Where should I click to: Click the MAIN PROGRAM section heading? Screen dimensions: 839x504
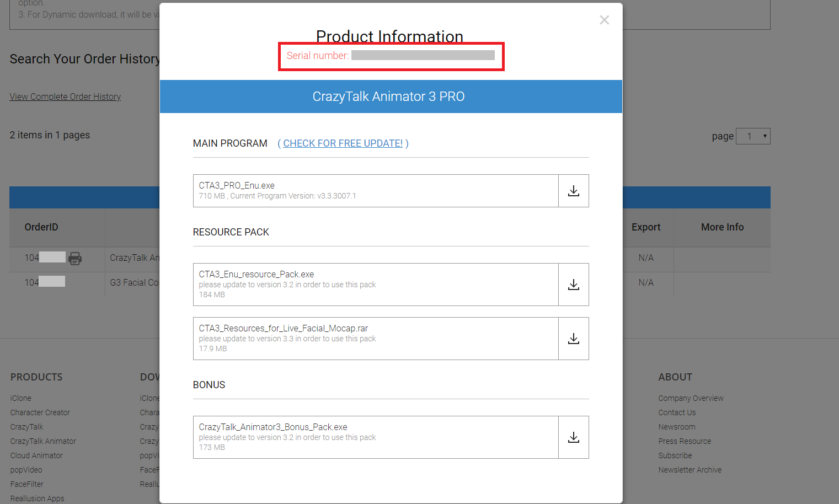click(230, 143)
